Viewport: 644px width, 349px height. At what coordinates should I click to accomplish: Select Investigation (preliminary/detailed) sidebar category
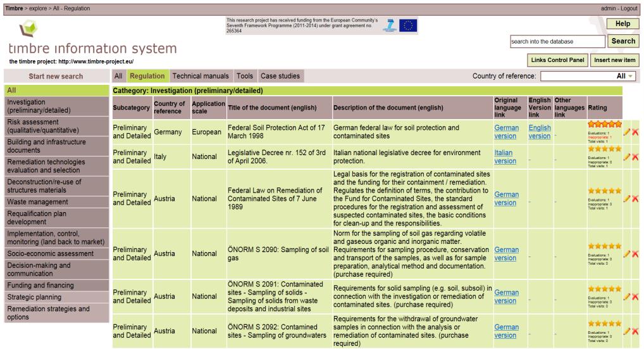coord(57,106)
